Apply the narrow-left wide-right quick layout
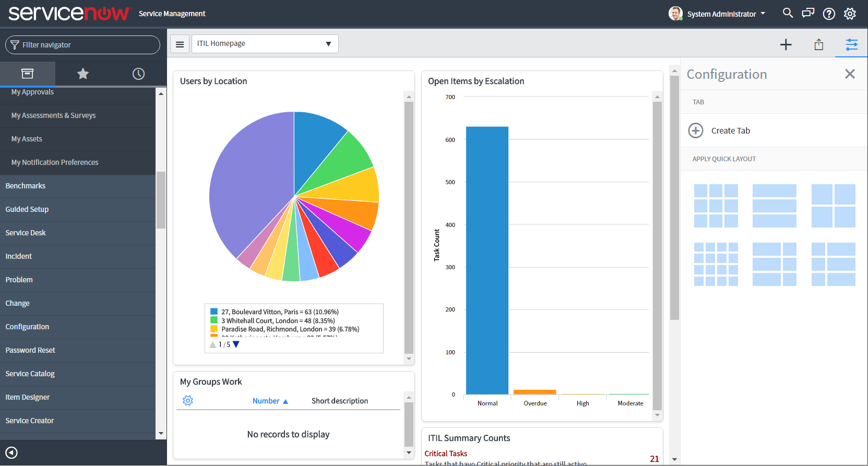 [834, 264]
